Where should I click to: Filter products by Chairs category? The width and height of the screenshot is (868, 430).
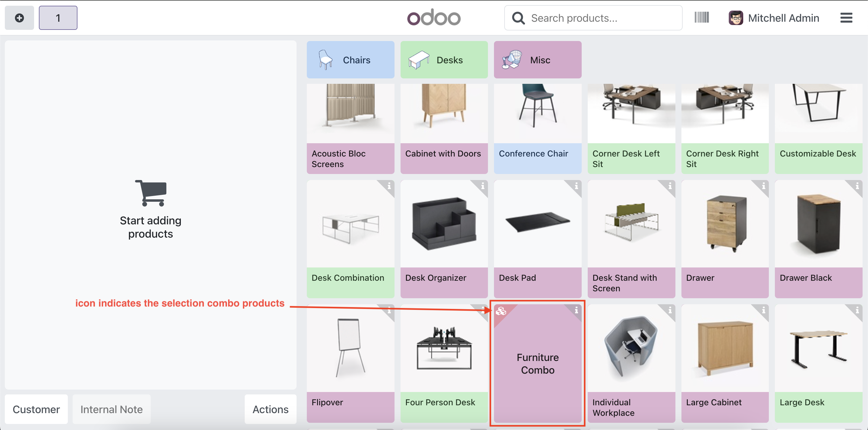[x=350, y=60]
